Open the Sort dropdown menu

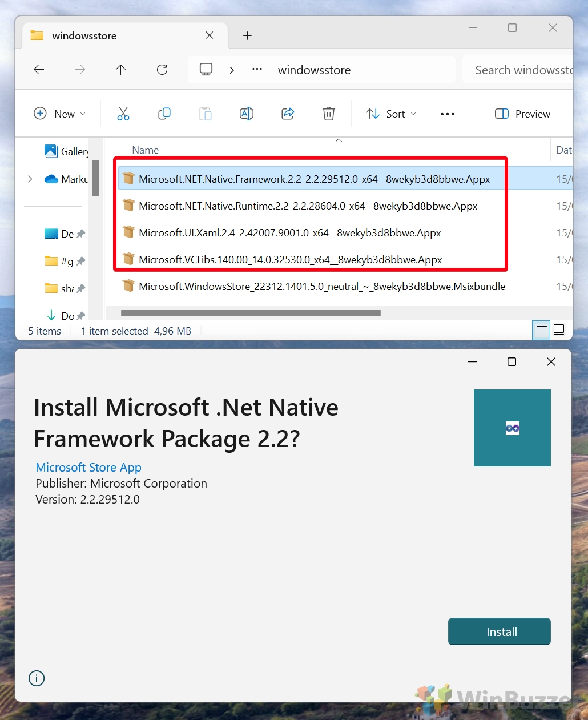pos(391,114)
